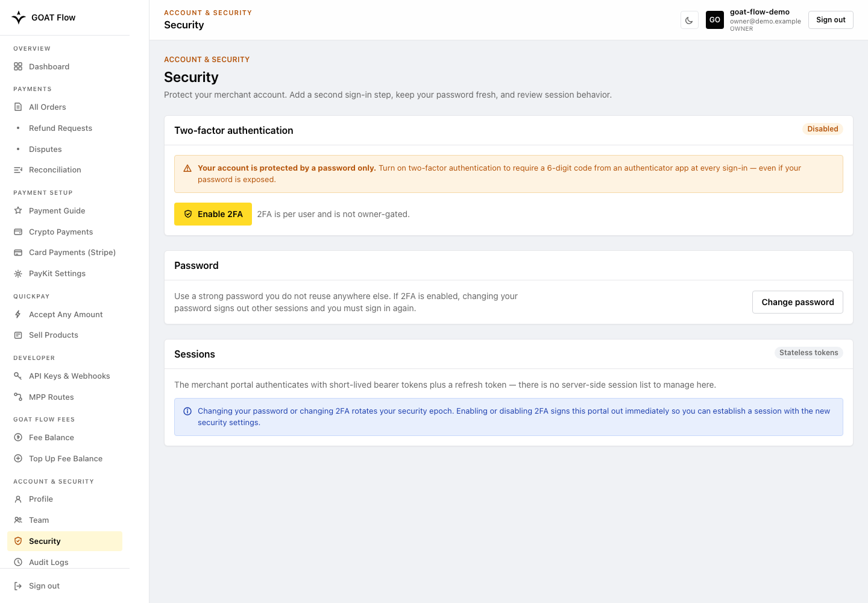This screenshot has height=603, width=868.
Task: Select Sell Products under QuickPay
Action: click(64, 335)
